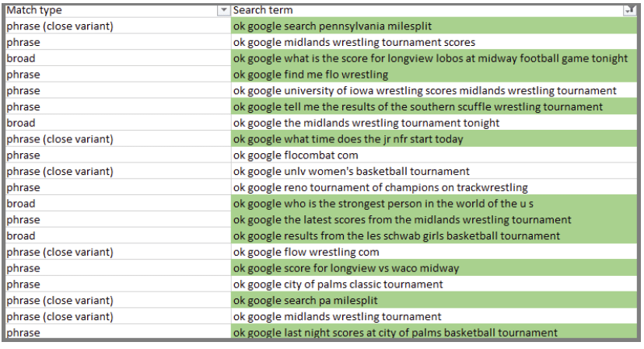Select the les schwab girls basketball tournament cell

pos(397,236)
